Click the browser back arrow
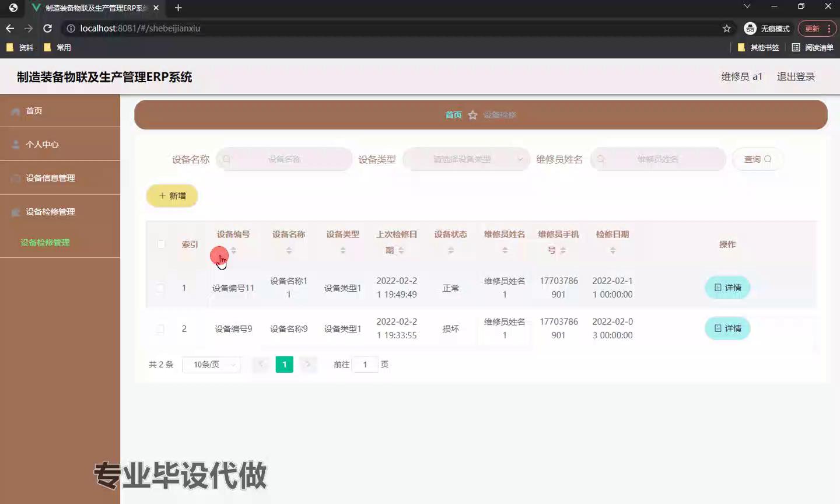 coord(10,28)
